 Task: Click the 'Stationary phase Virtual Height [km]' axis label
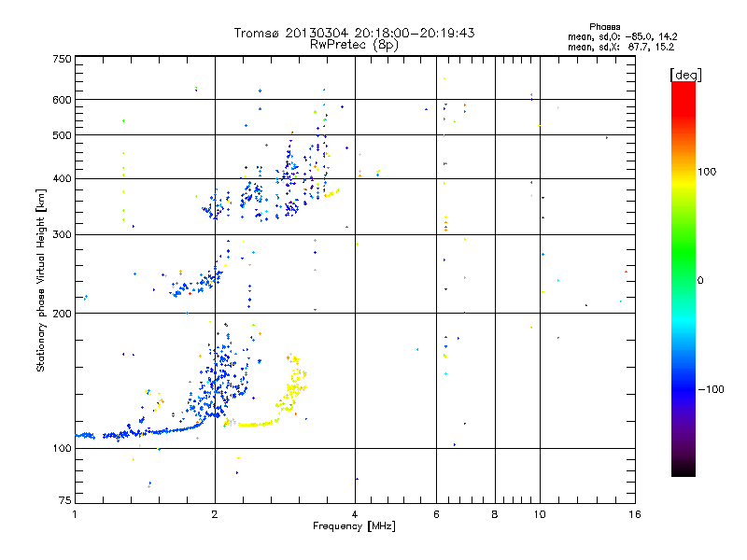pyautogui.click(x=41, y=280)
